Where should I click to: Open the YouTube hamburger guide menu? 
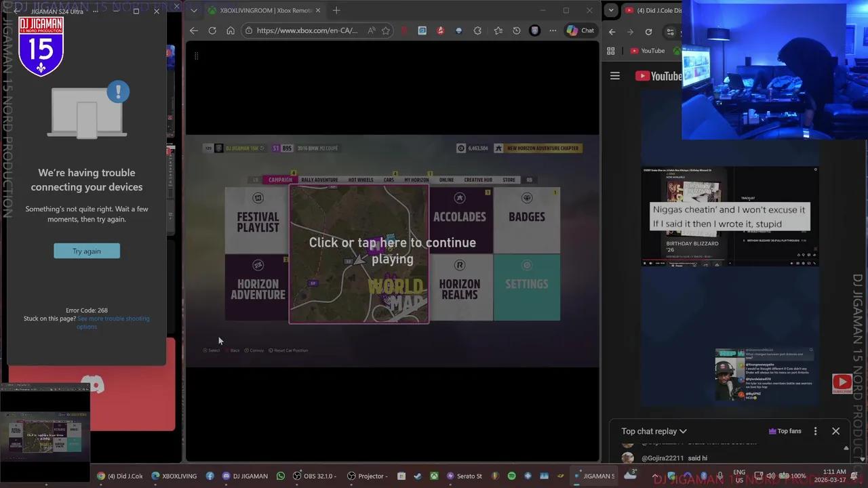(x=615, y=76)
